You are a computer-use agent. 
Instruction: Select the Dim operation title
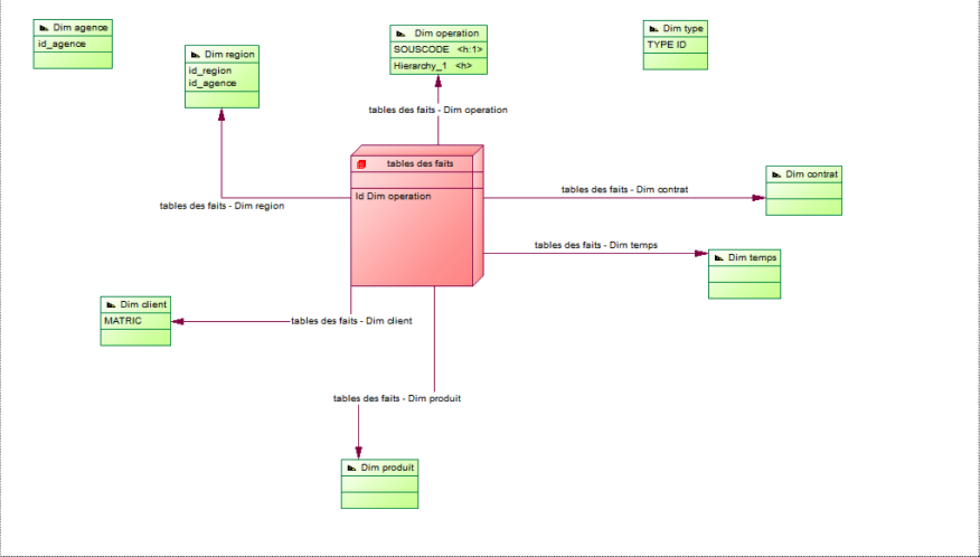coord(446,33)
